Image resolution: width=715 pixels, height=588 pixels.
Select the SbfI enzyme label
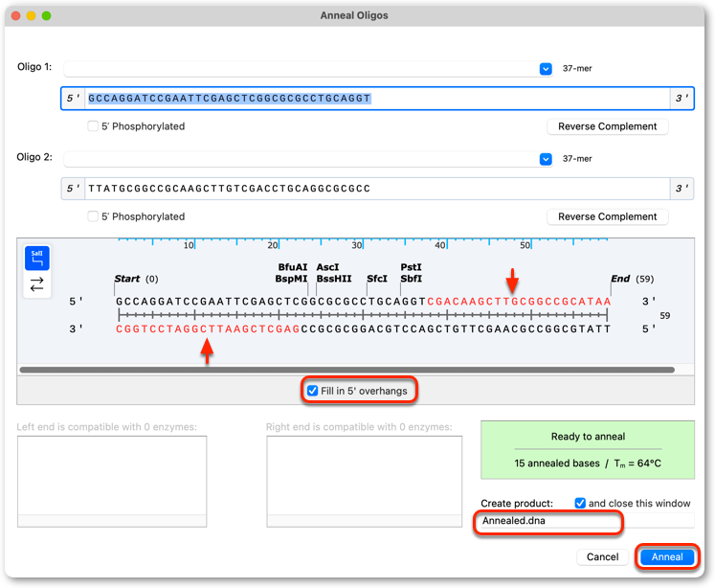(x=411, y=279)
